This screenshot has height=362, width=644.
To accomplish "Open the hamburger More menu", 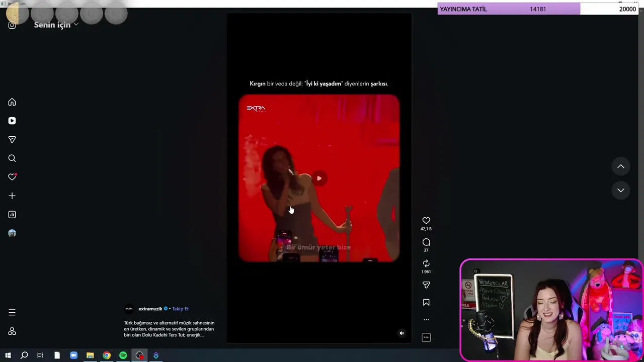I will pyautogui.click(x=12, y=313).
